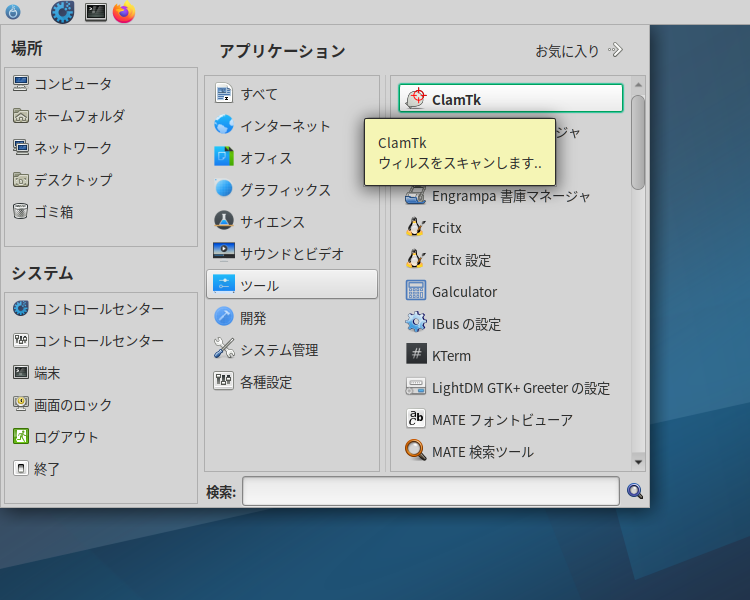Image resolution: width=750 pixels, height=600 pixels.
Task: Launch Galculator
Action: coord(510,291)
